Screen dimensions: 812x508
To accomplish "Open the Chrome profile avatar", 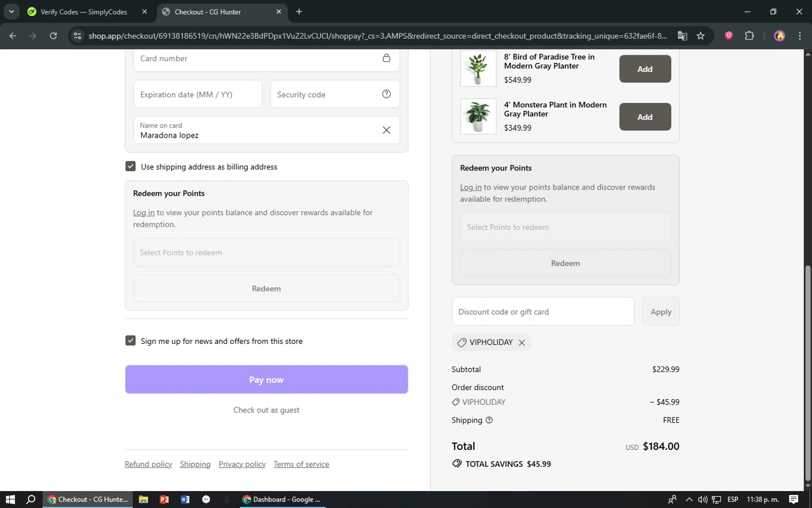I will tap(780, 36).
